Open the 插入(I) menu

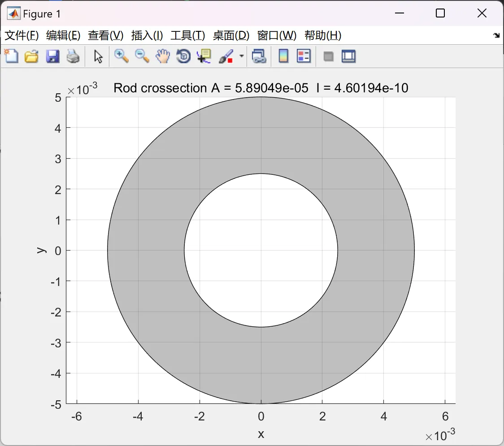pyautogui.click(x=147, y=35)
